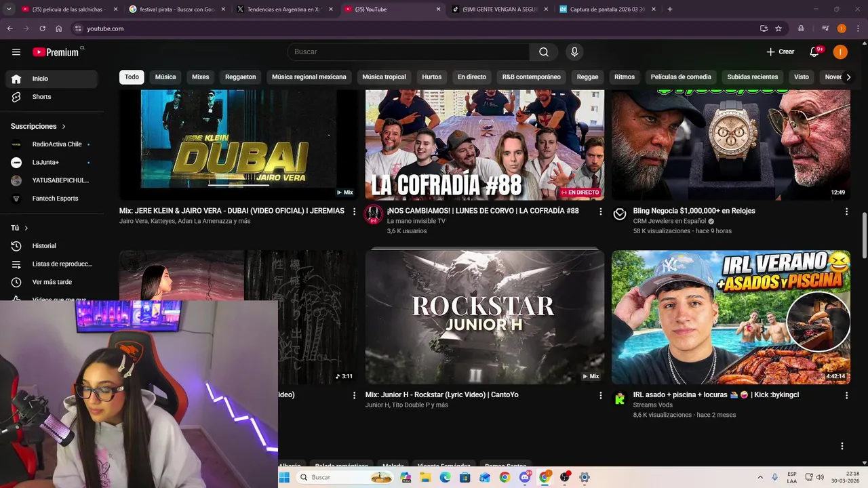868x488 pixels.
Task: Select the Hurtos filter chip
Action: click(x=432, y=77)
